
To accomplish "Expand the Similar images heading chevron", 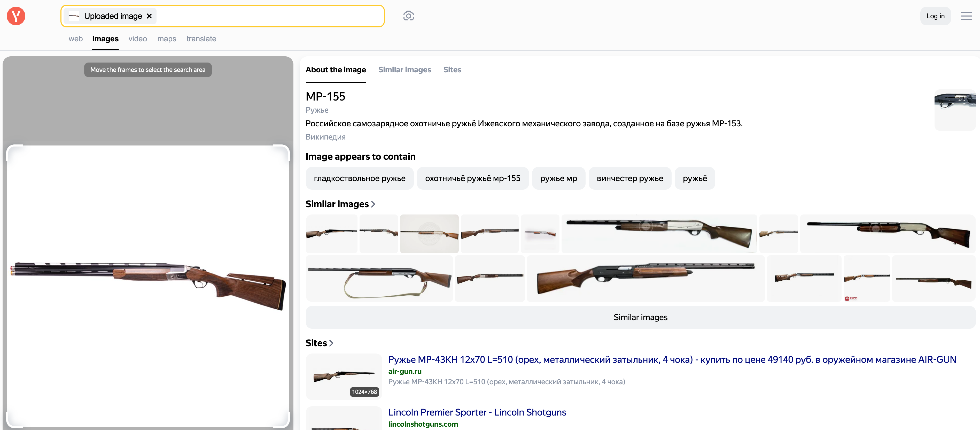I will 373,204.
